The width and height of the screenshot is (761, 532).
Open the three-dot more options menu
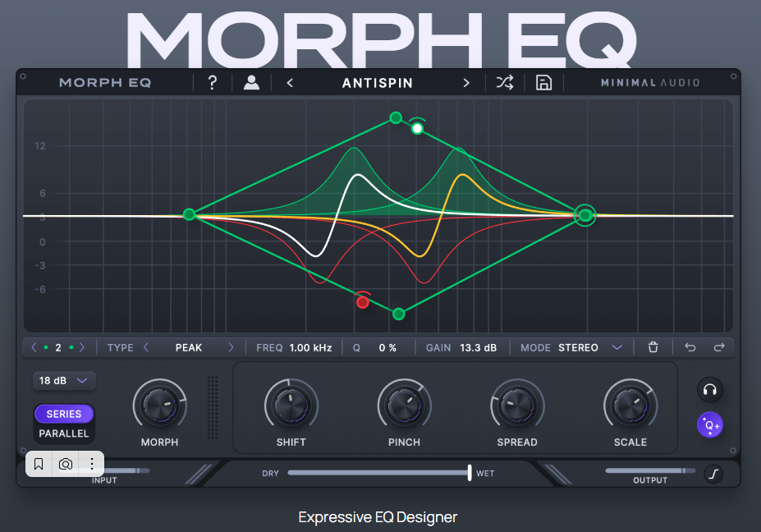92,464
